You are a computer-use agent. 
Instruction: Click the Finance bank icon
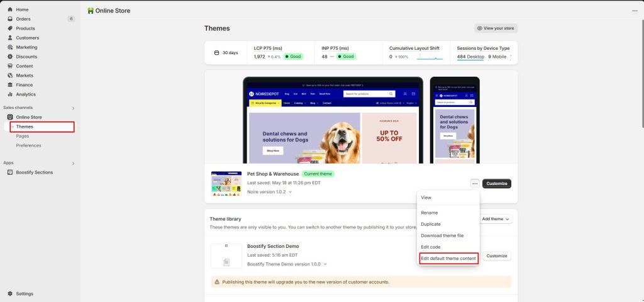pyautogui.click(x=10, y=85)
